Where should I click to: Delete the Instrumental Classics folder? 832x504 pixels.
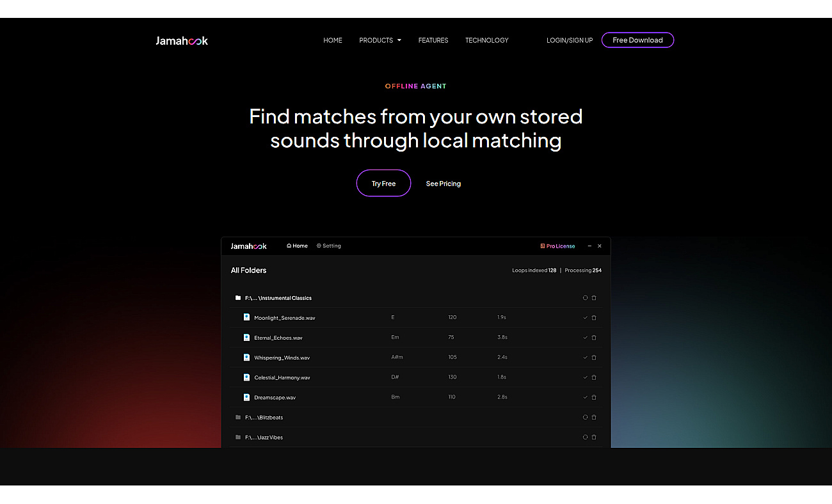pos(594,298)
